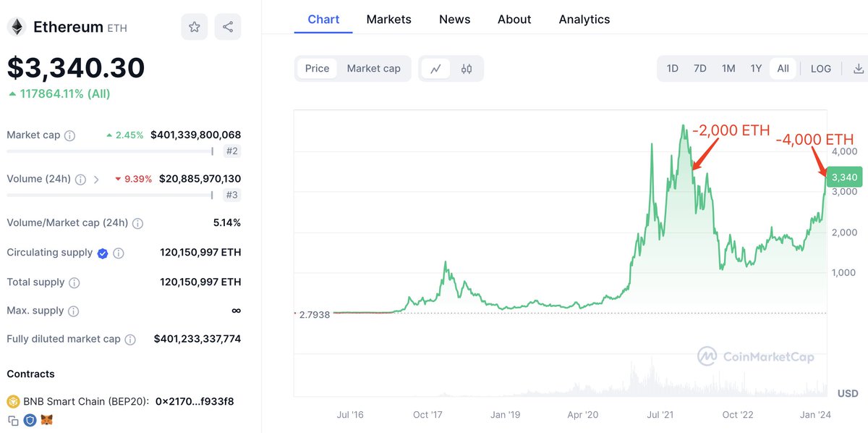Viewport: 868px width, 433px height.
Task: Switch chart style to candlestick view
Action: (467, 68)
